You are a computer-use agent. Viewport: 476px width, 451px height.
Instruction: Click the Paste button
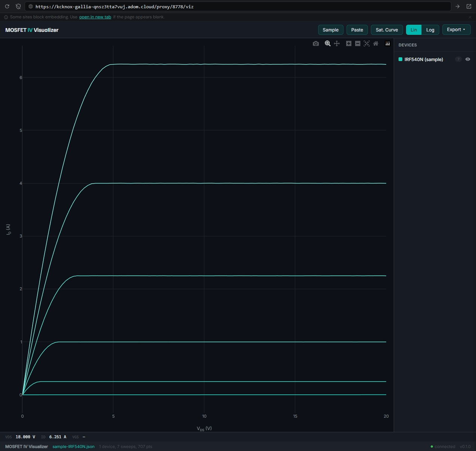pos(357,30)
